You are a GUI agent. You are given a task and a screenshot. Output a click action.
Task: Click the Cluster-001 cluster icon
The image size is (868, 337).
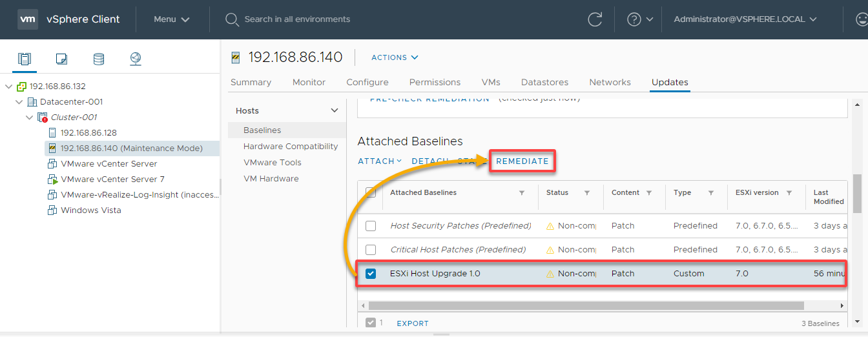pos(43,117)
